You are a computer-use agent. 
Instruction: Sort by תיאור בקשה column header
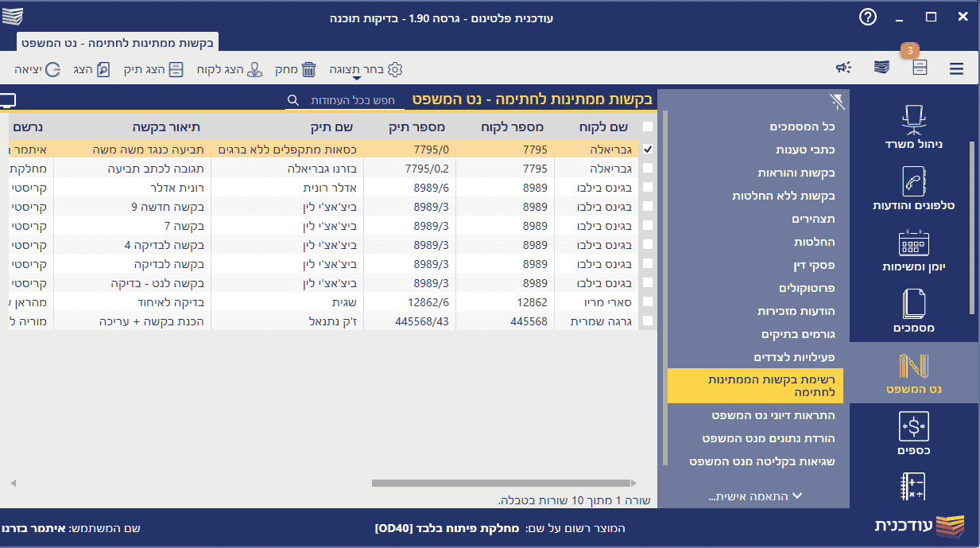(166, 127)
